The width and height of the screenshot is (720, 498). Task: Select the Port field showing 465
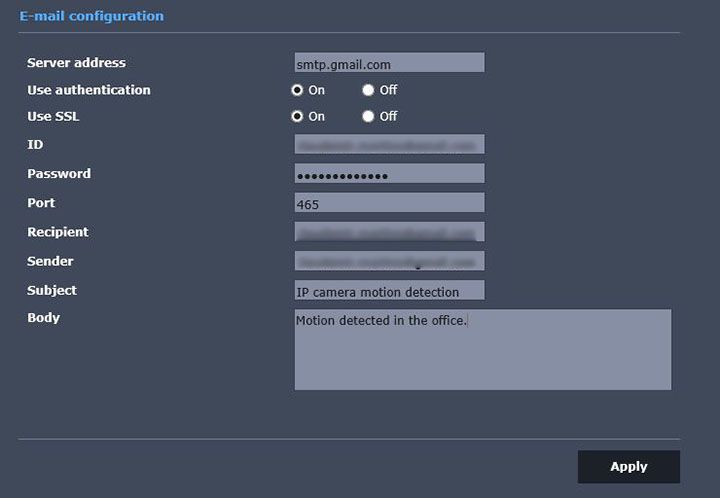[389, 203]
